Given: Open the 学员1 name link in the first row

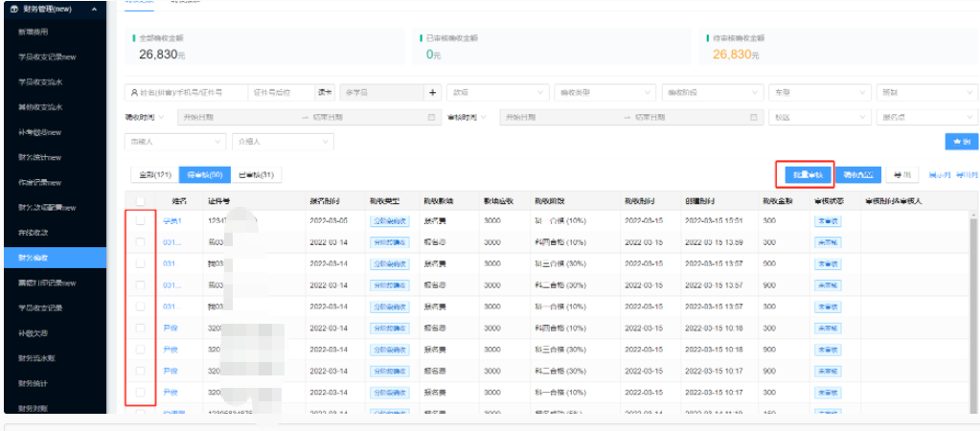Looking at the screenshot, I should coord(171,220).
